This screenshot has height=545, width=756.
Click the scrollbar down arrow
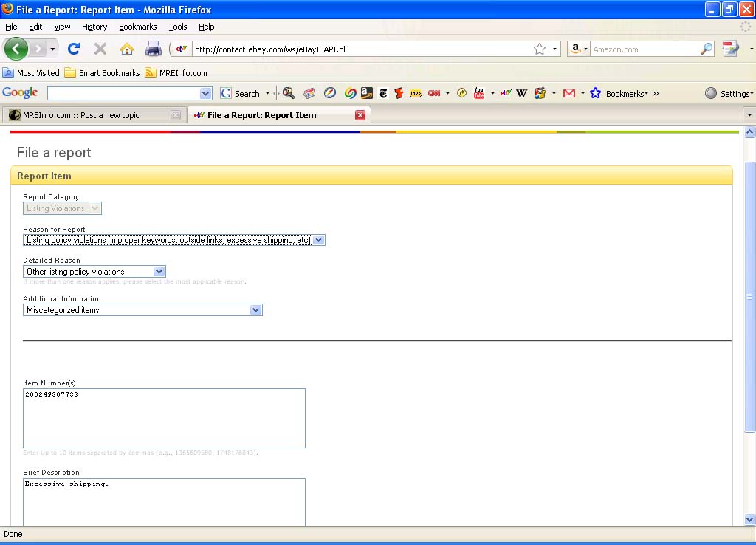750,519
